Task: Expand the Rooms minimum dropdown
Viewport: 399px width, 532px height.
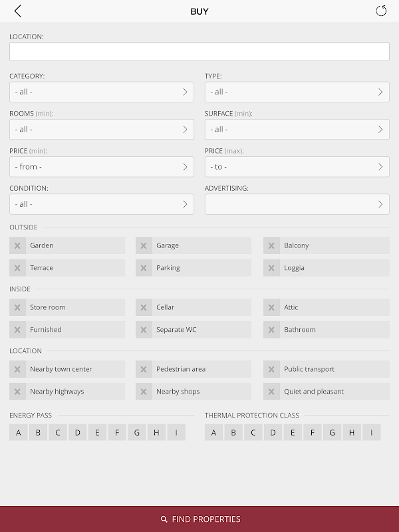Action: coord(102,130)
